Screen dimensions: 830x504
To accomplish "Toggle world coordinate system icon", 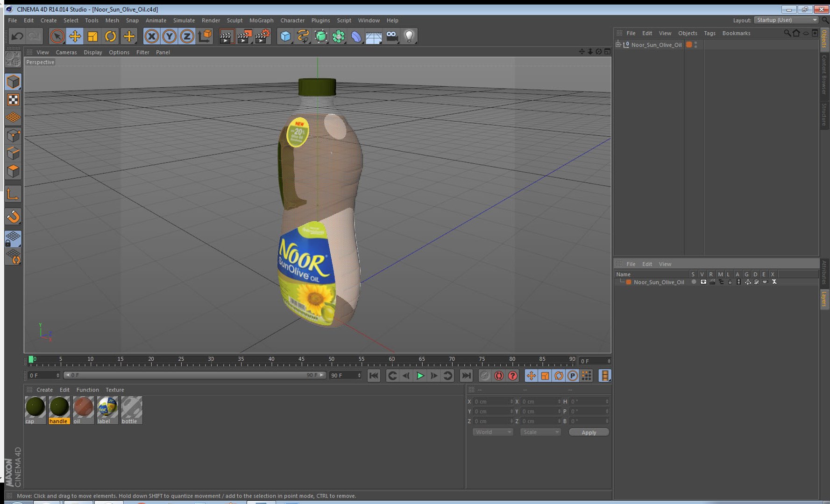I will tap(205, 36).
